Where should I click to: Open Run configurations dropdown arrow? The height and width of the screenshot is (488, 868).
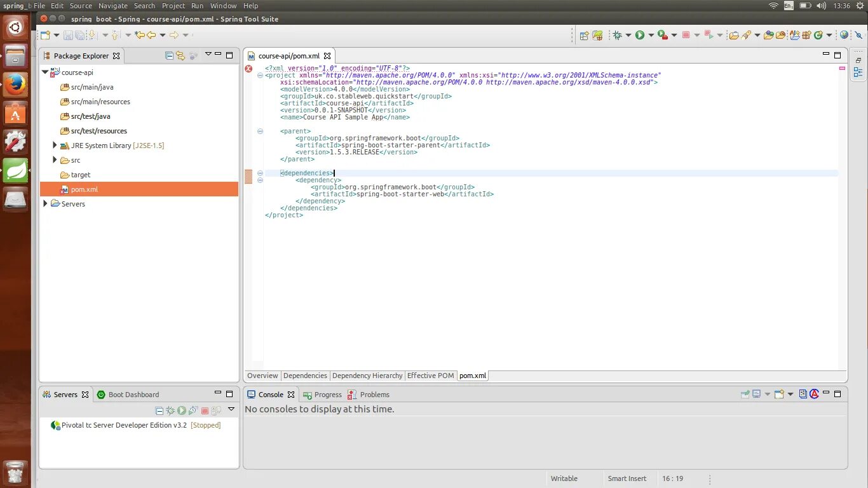coord(651,36)
